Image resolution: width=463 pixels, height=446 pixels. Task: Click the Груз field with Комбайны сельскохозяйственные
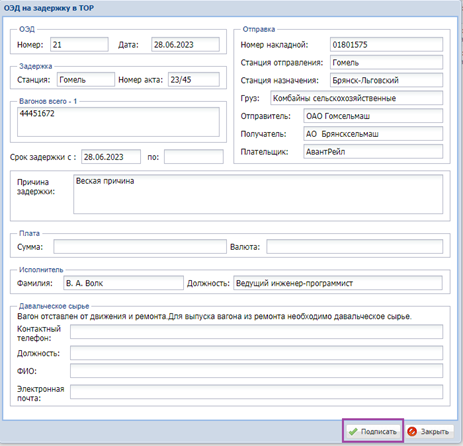click(357, 98)
